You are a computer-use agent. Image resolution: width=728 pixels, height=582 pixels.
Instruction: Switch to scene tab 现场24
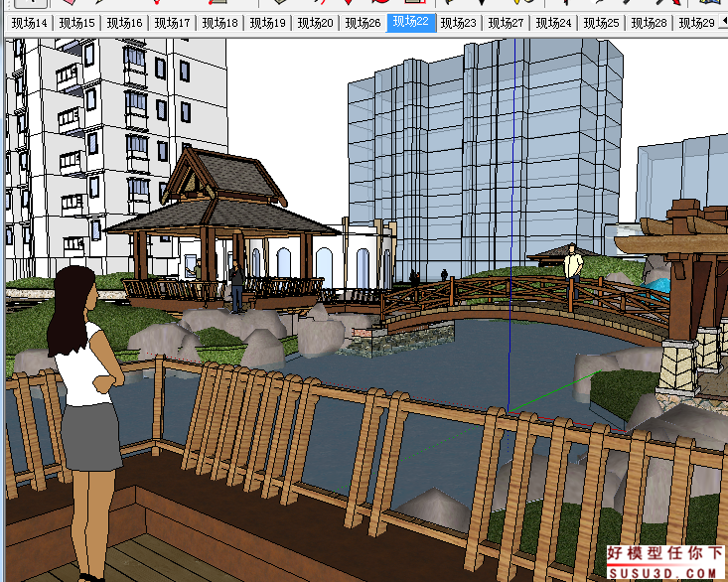(554, 23)
